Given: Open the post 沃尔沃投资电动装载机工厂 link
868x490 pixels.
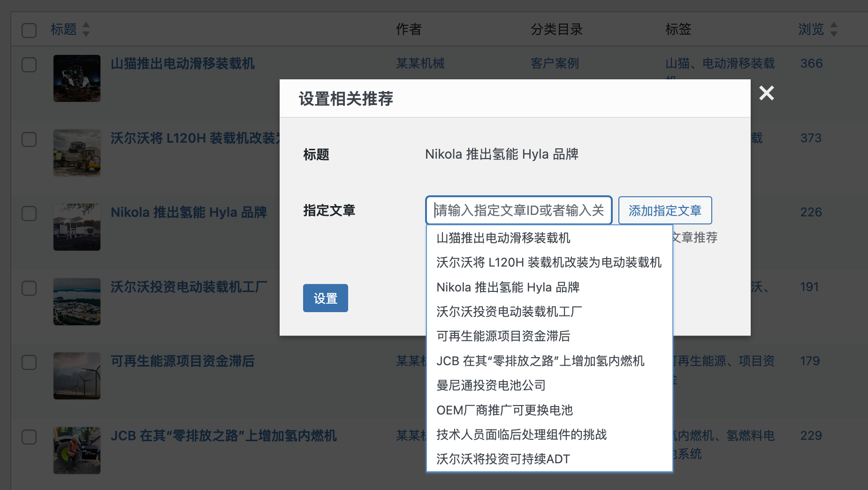Looking at the screenshot, I should point(189,287).
